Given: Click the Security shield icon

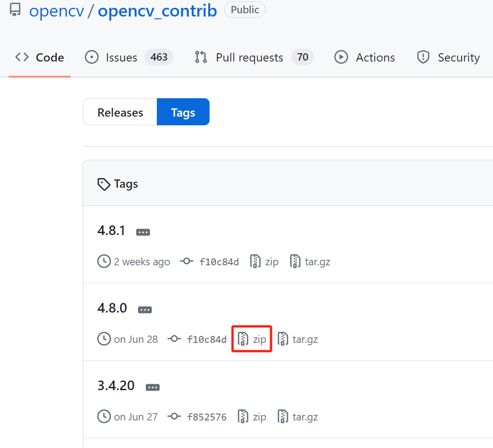Looking at the screenshot, I should pos(423,57).
